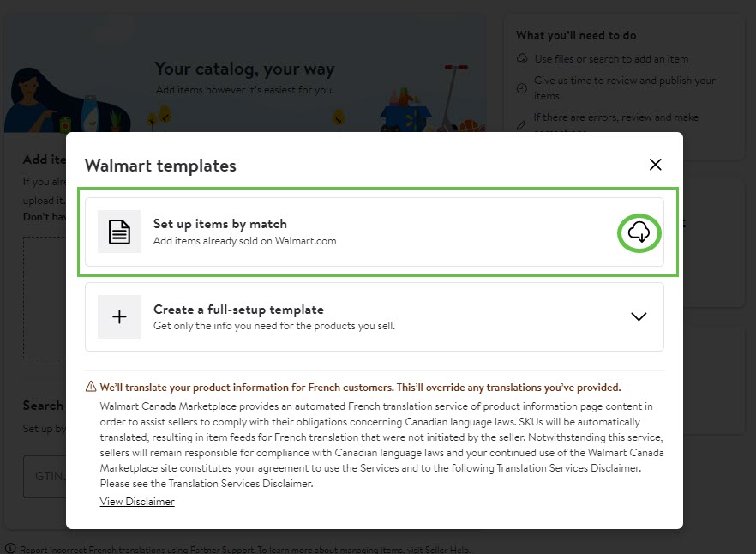Viewport: 756px width, 554px height.
Task: Click the clock icon near 'Give us time'
Action: click(522, 87)
